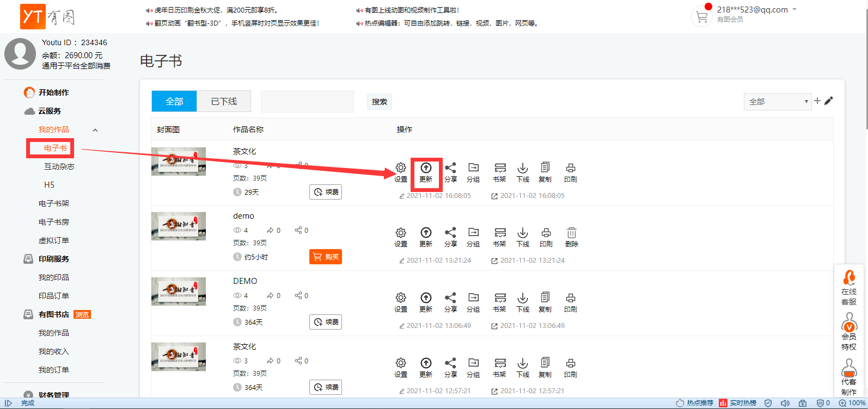
Task: Click the search input field
Action: point(307,102)
